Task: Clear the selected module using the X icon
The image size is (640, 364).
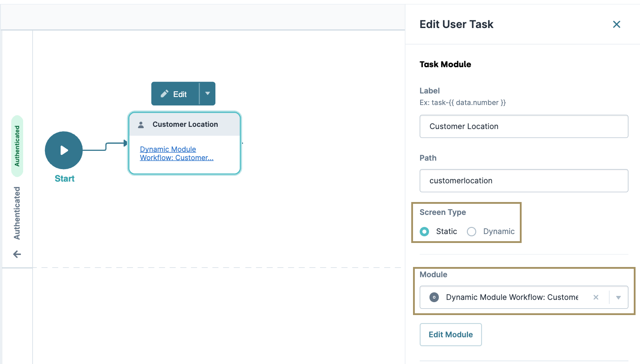Action: point(596,297)
